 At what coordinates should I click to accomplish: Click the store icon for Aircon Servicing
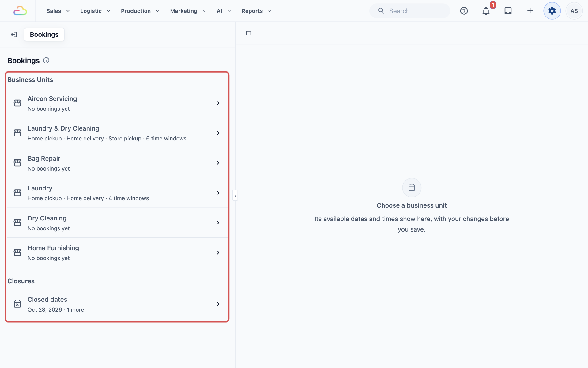[x=17, y=103]
